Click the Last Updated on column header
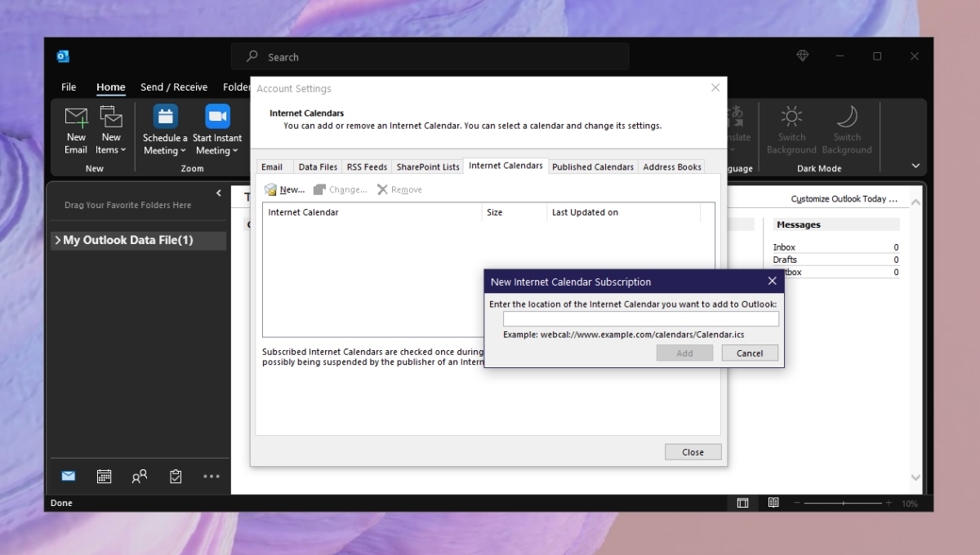 [624, 212]
